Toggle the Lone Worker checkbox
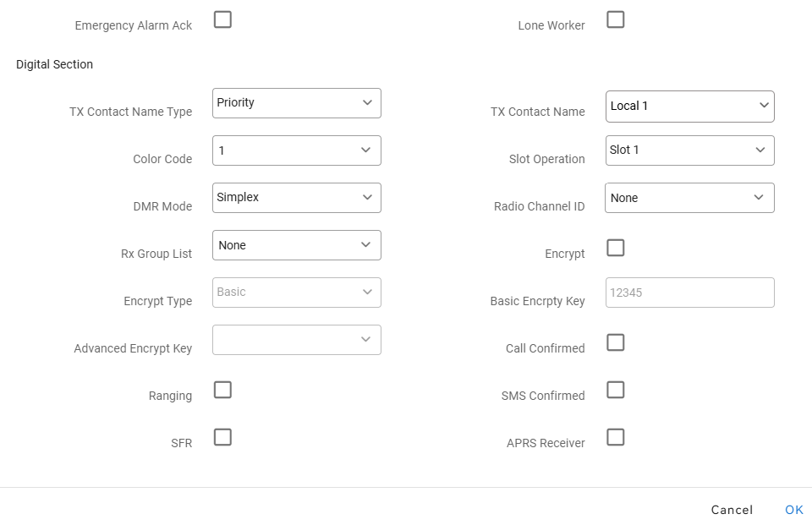This screenshot has height=525, width=812. [x=616, y=19]
